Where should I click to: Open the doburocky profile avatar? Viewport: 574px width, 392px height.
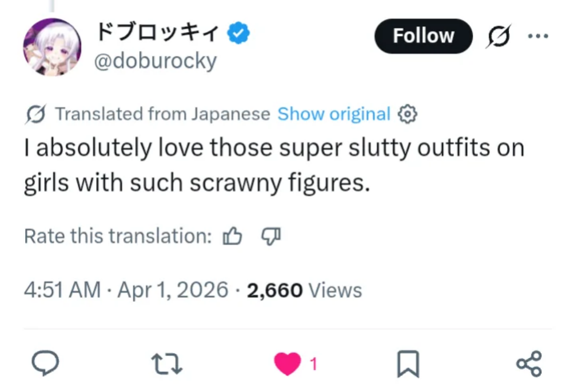tap(53, 47)
